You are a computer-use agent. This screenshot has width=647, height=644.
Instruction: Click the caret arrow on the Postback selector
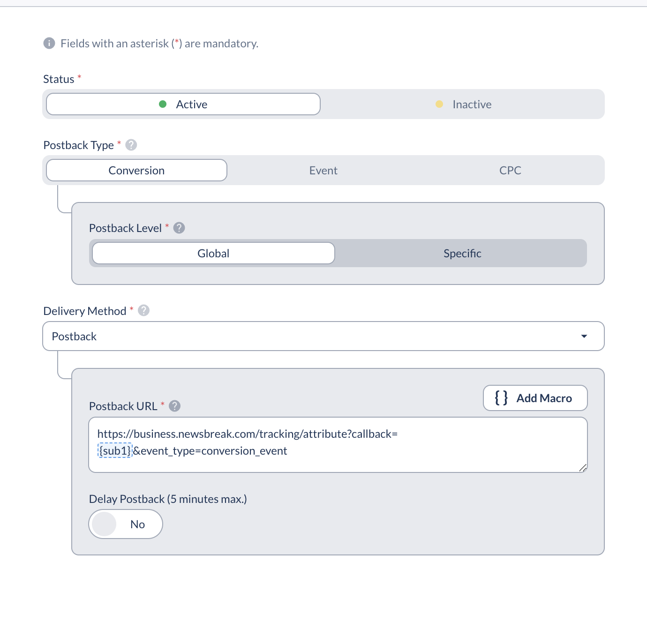[x=584, y=336]
